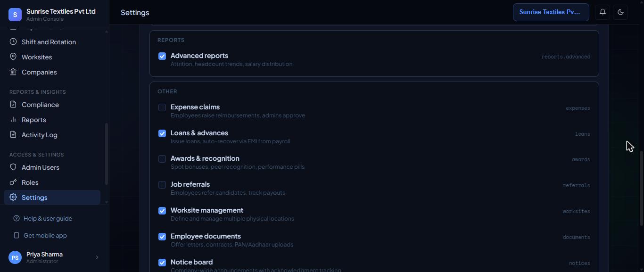Click Advanced reports feature title
The width and height of the screenshot is (644, 272).
click(199, 56)
